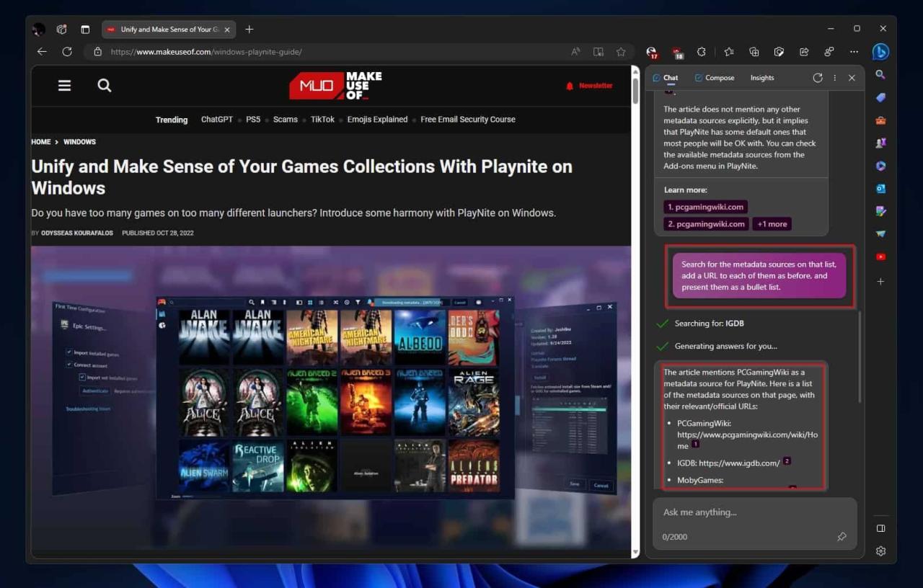Click the Read aloud icon in address bar
923x588 pixels.
pyautogui.click(x=575, y=52)
